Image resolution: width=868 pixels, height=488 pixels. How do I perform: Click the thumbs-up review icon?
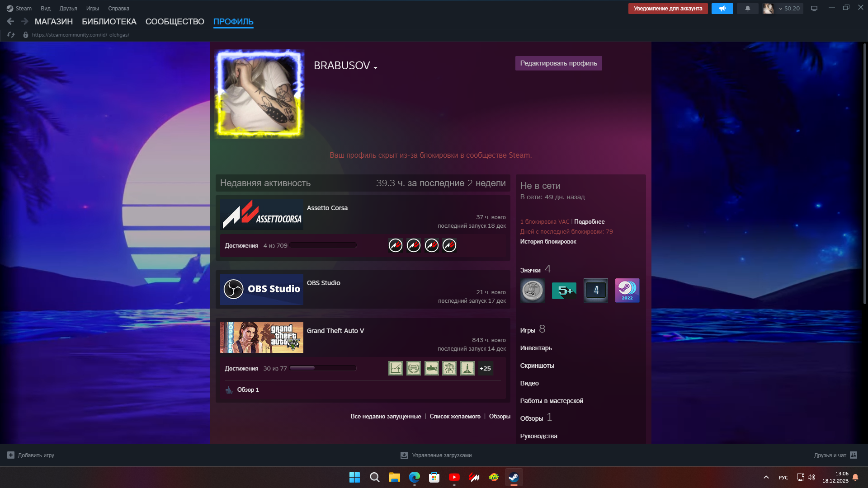229,389
